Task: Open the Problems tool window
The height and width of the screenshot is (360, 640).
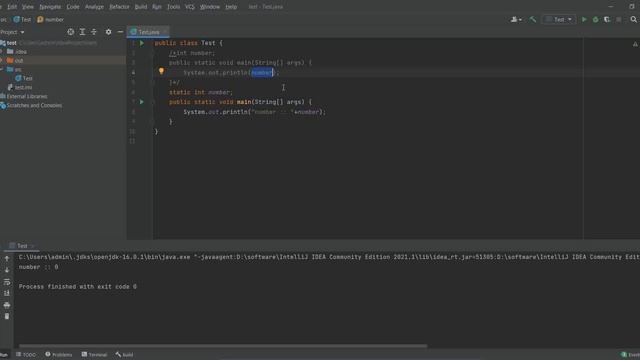Action: [x=58, y=355]
